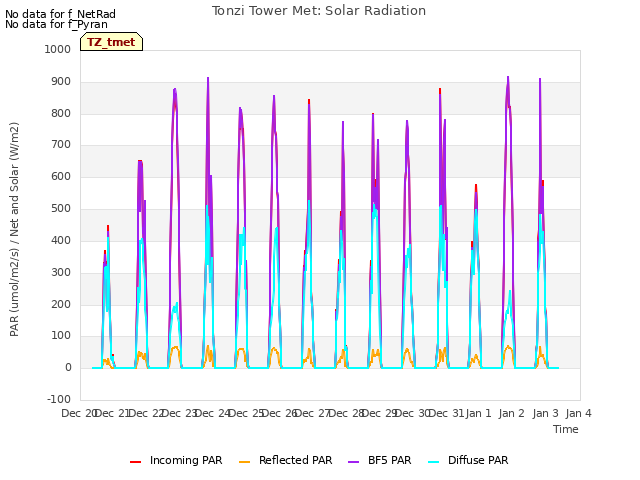Click the 100 y-axis tick value
Image resolution: width=640 pixels, height=480 pixels.
(61, 336)
